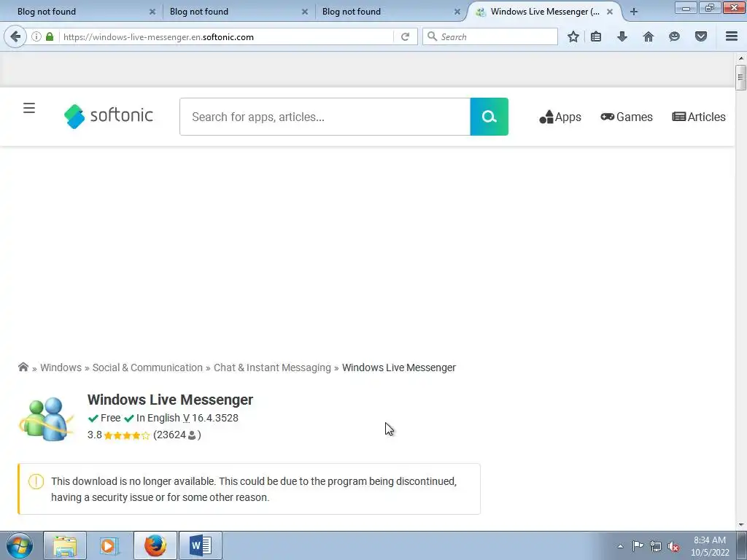Click the Show desktop strip beside the clock
This screenshot has width=747, height=560.
point(742,545)
